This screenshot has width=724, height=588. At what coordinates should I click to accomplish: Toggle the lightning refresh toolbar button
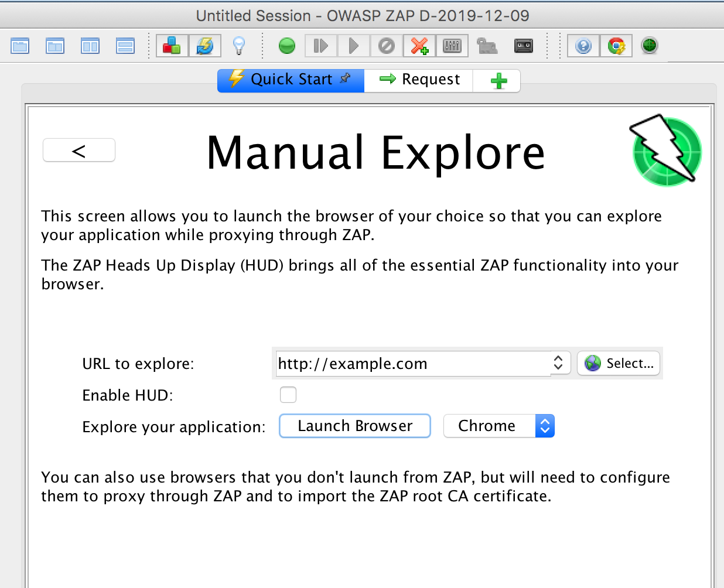tap(206, 45)
